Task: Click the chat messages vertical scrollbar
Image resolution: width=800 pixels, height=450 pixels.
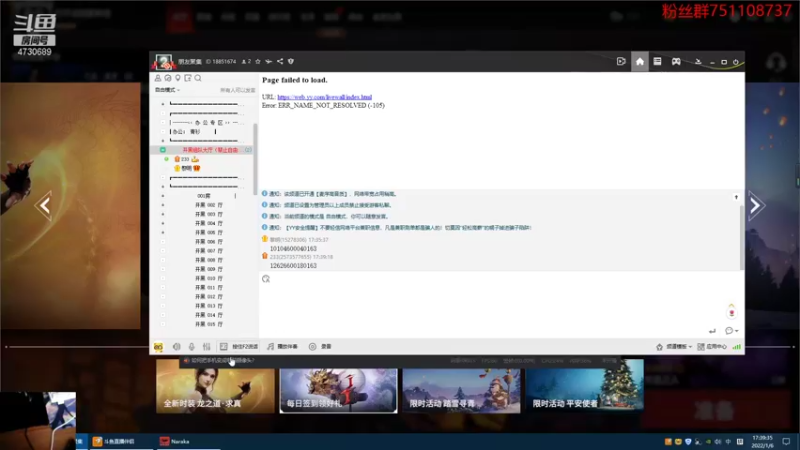Action: tap(742, 237)
